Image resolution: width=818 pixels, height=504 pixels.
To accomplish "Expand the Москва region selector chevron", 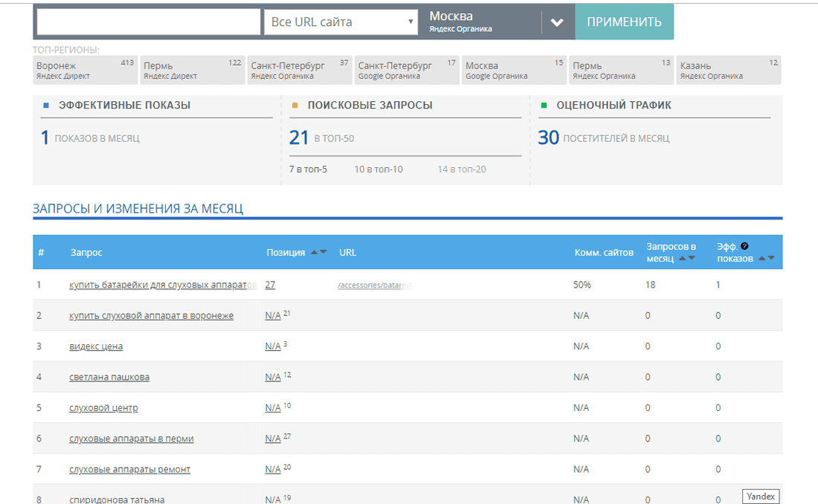I will (556, 22).
